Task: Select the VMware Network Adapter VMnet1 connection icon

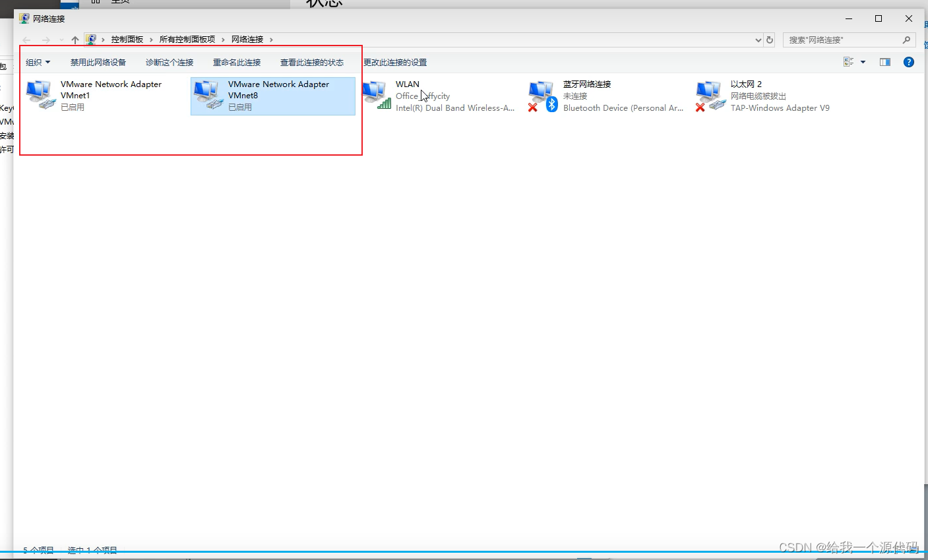Action: pyautogui.click(x=40, y=94)
